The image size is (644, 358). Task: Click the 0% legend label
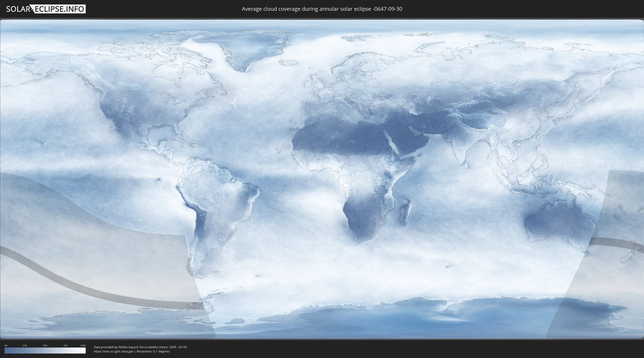click(x=6, y=345)
